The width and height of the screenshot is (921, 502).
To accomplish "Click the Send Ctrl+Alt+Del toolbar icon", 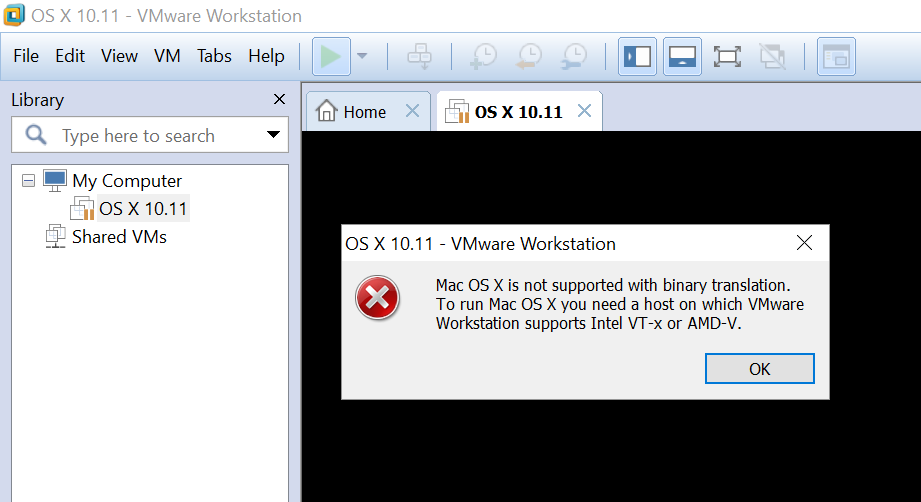I will (419, 56).
